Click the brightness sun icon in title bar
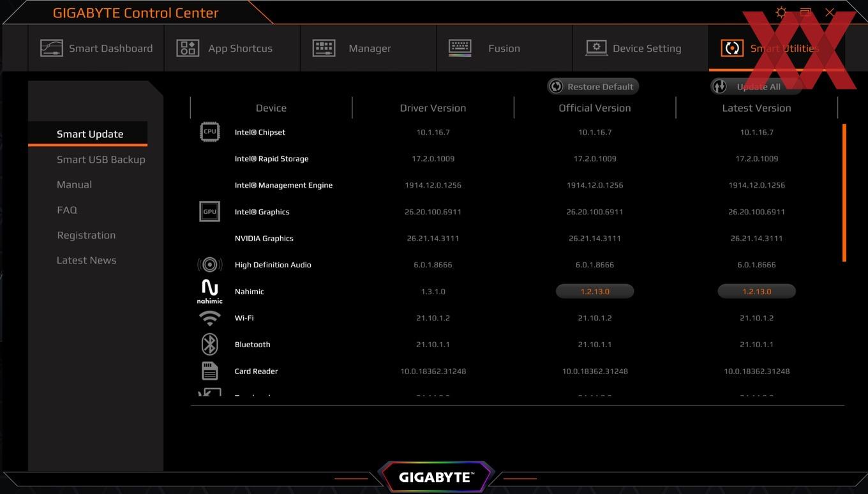This screenshot has height=494, width=868. click(781, 12)
